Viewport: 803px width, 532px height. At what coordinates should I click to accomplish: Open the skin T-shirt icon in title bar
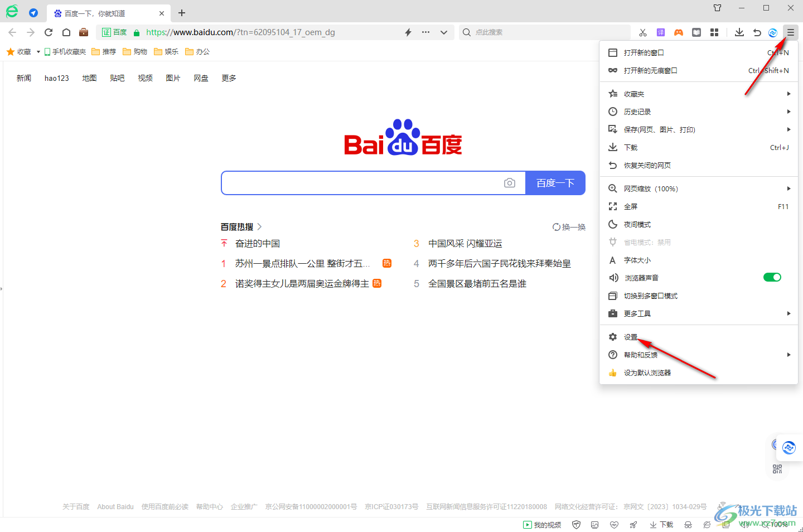click(718, 8)
